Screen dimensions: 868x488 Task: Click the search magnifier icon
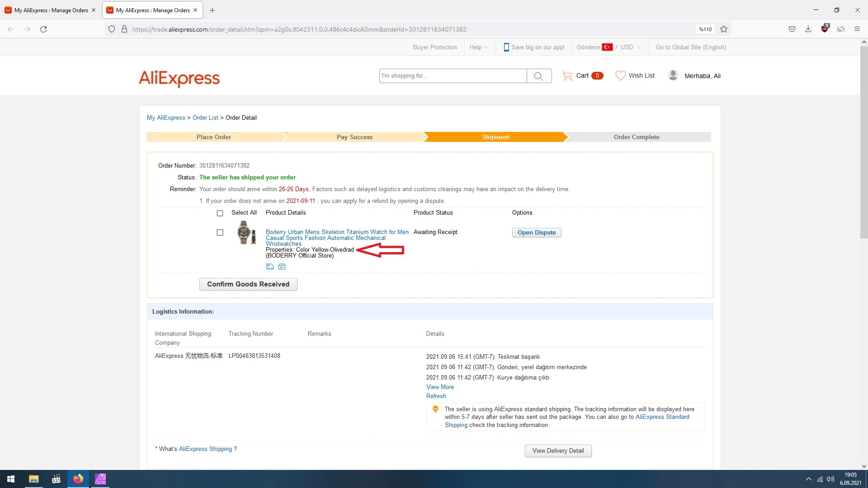[538, 76]
